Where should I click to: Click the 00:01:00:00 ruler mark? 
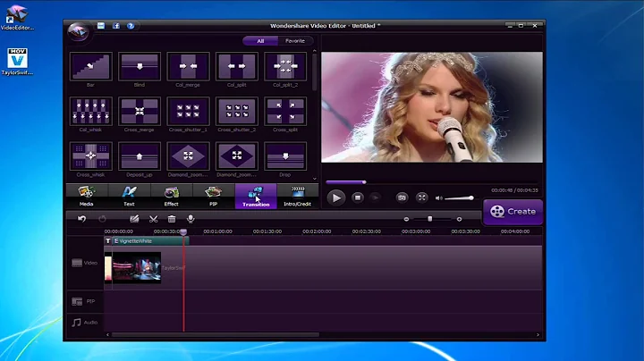pos(217,231)
